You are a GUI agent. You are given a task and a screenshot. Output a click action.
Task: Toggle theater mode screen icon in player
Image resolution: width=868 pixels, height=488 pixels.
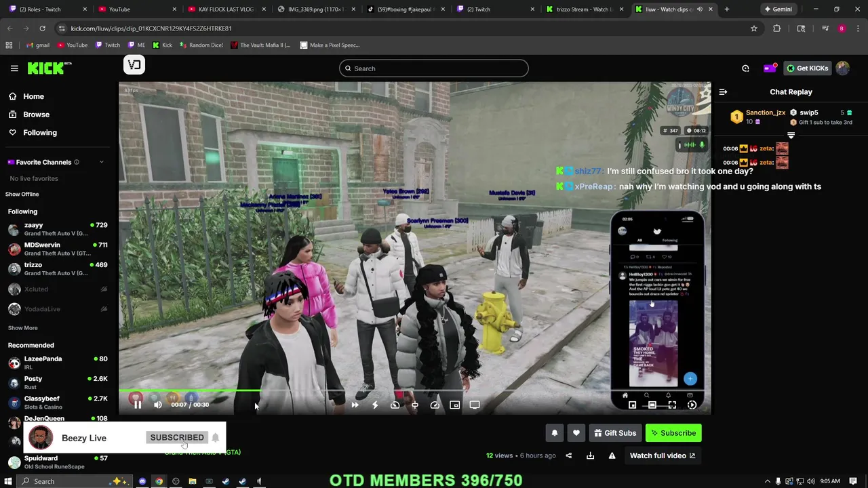(475, 405)
